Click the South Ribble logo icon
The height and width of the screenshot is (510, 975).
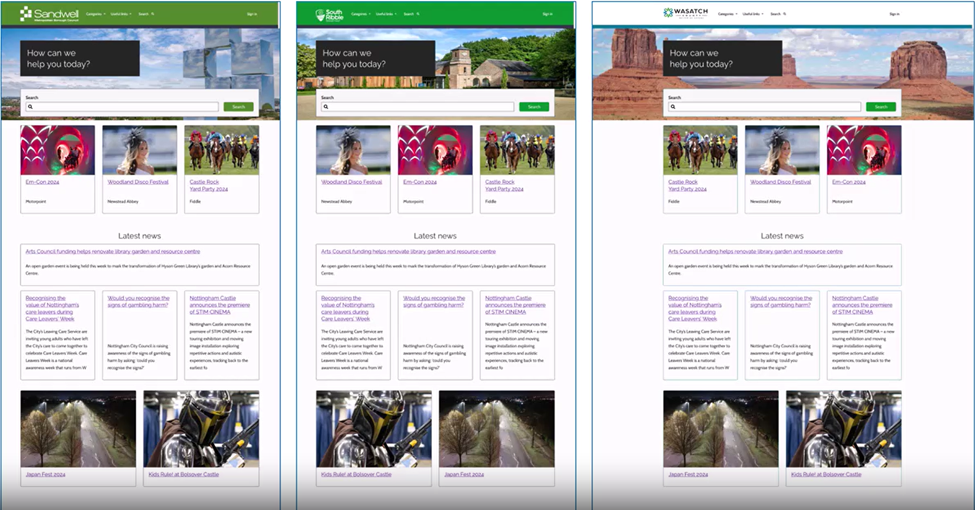[x=320, y=14]
